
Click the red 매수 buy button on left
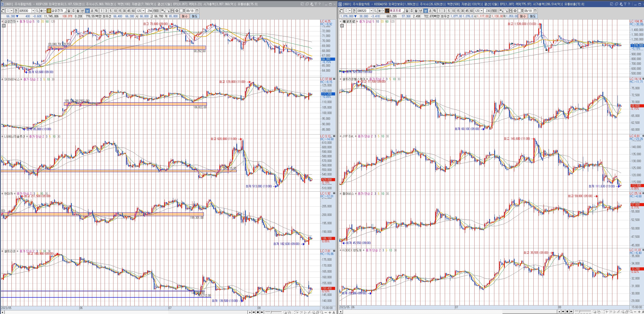click(184, 16)
